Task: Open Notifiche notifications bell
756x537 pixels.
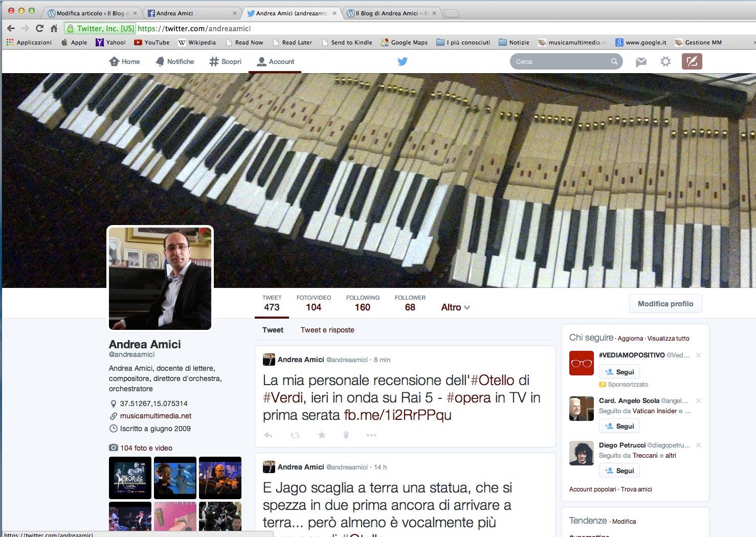Action: point(174,61)
